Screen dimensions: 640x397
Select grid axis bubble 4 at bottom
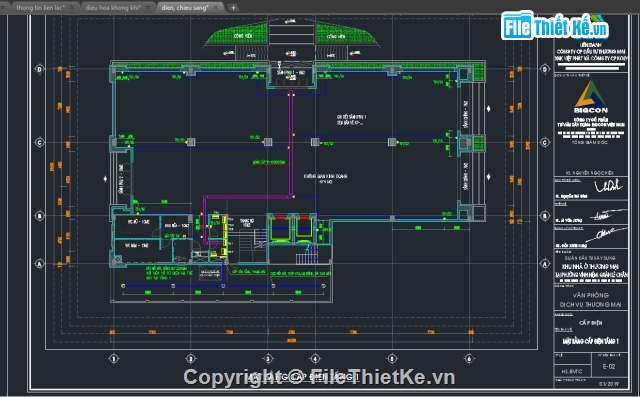[x=315, y=359]
